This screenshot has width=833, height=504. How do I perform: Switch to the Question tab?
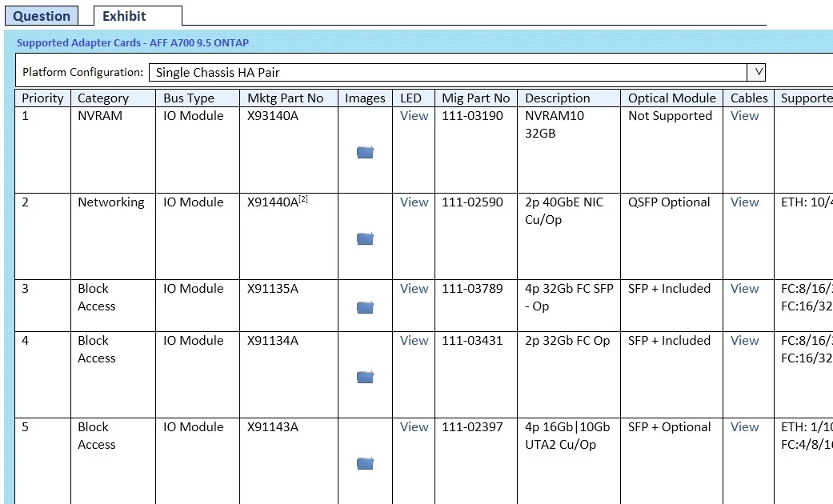pyautogui.click(x=42, y=16)
